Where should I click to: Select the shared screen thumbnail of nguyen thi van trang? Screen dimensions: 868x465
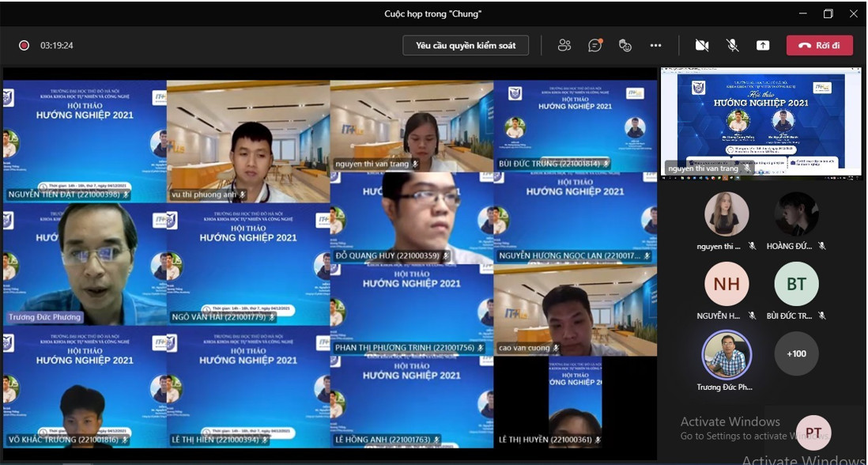[x=760, y=121]
